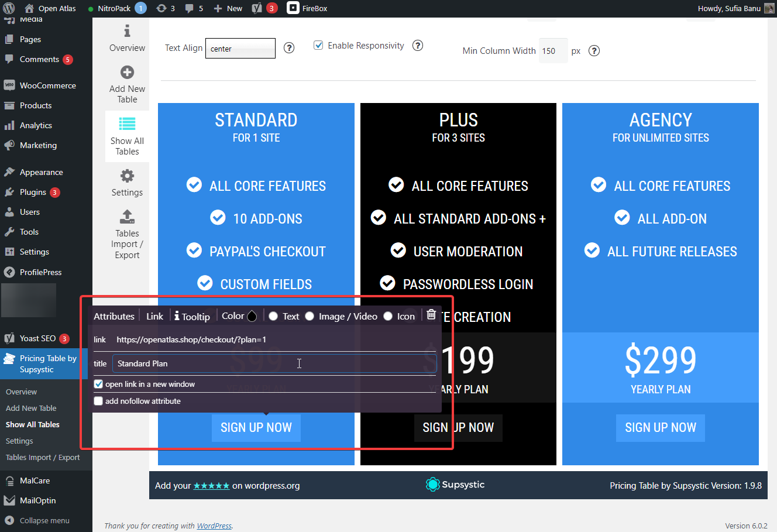Select the Icon radio button
Viewport: 777px width, 532px height.
[388, 316]
